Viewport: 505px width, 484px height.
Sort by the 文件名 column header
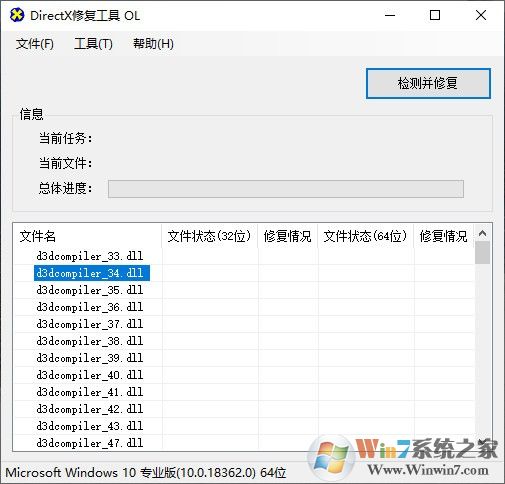click(87, 236)
